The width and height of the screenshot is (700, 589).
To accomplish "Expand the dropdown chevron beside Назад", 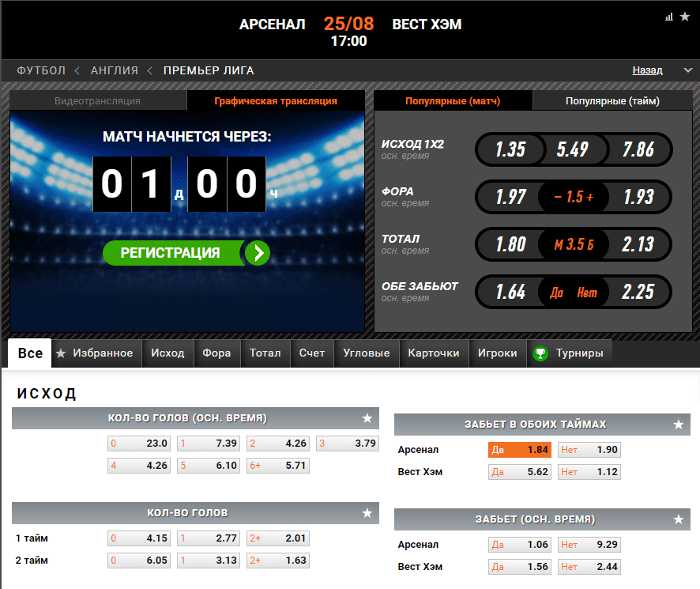I will [x=688, y=70].
